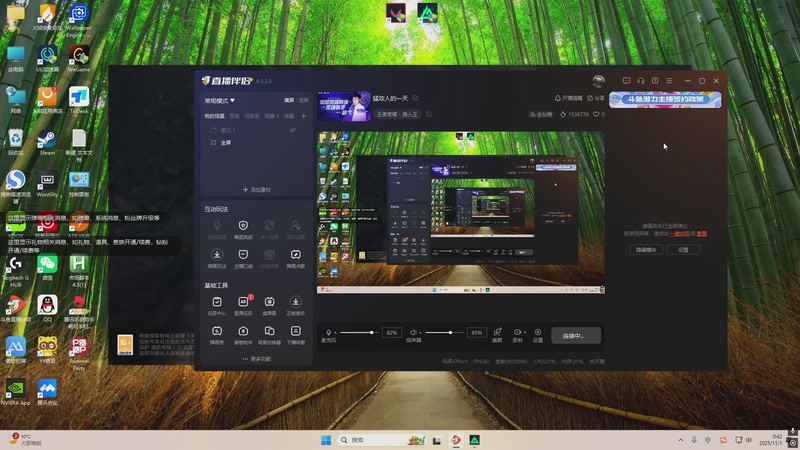Open speaker device dropdown arrow

pyautogui.click(x=420, y=333)
